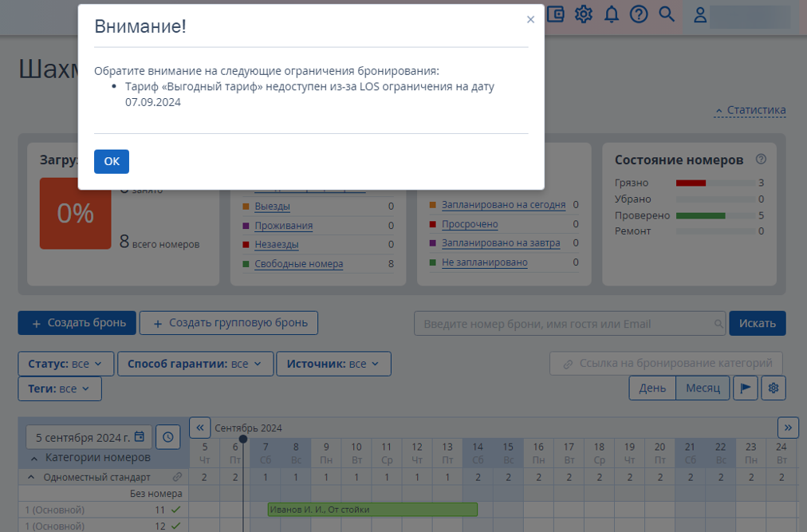
Task: Open Запланировано на завтра link
Action: pyautogui.click(x=501, y=242)
